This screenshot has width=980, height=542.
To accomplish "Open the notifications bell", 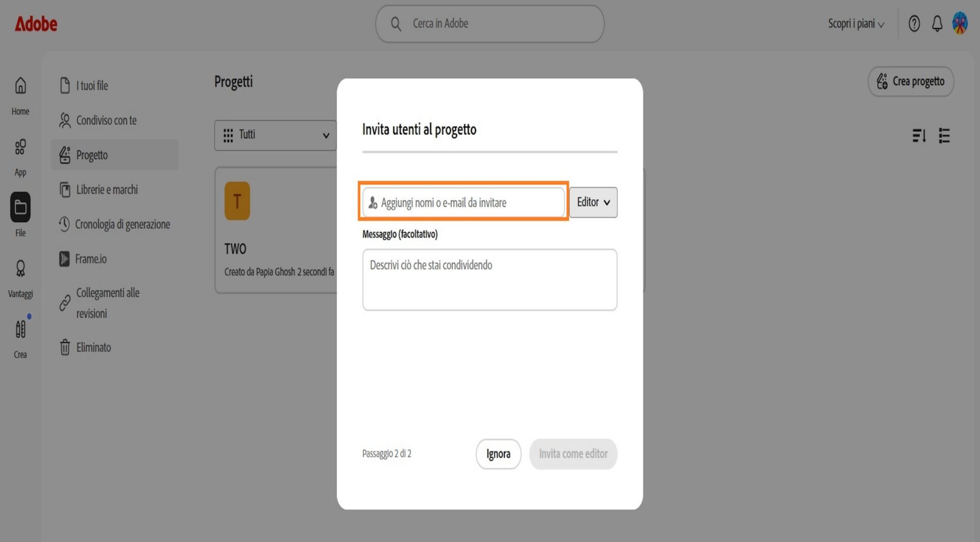I will point(937,23).
